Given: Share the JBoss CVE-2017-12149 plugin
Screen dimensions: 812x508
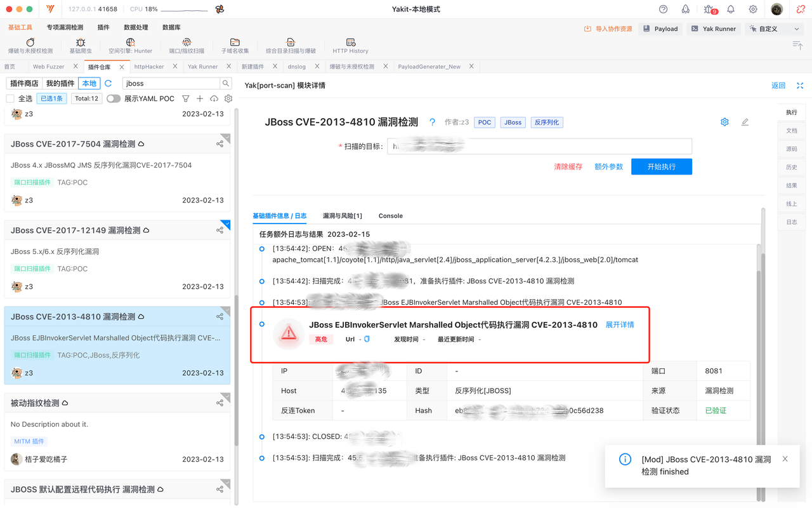Looking at the screenshot, I should pos(219,231).
